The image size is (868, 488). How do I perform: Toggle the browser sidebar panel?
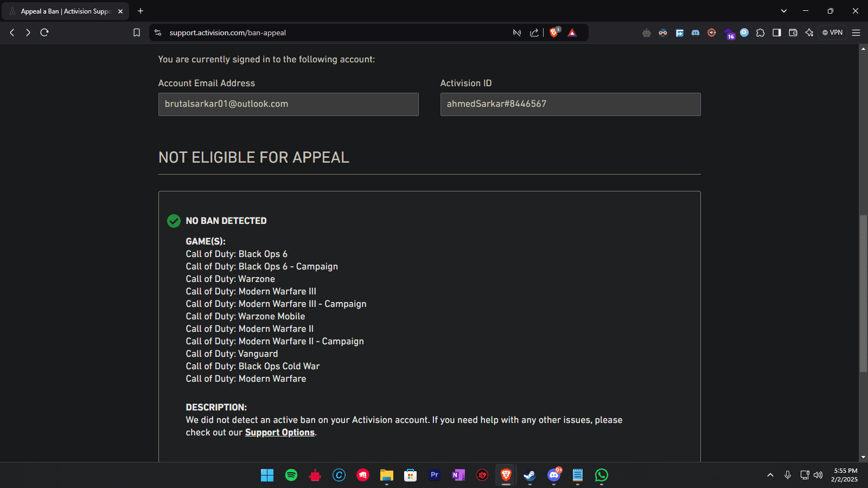click(x=777, y=33)
